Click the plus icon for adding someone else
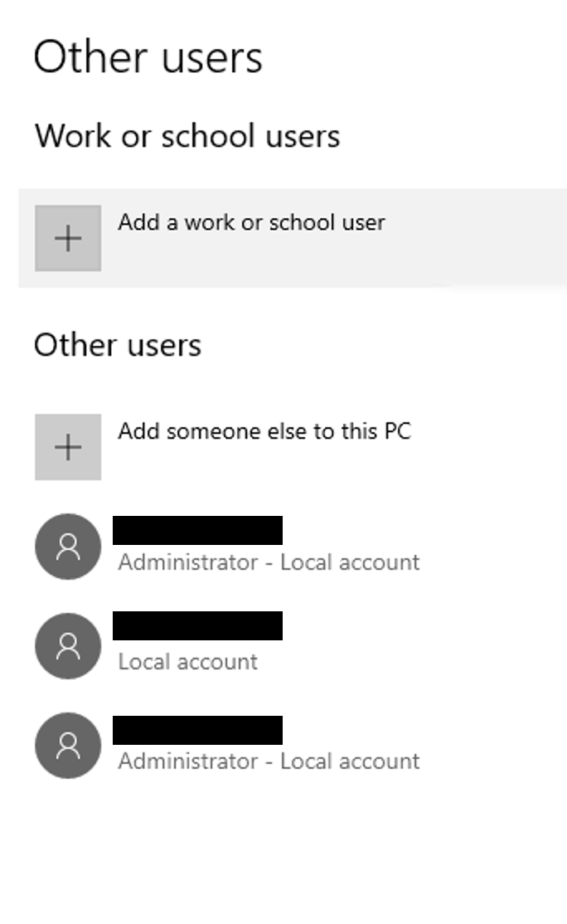The image size is (567, 924). pyautogui.click(x=68, y=448)
